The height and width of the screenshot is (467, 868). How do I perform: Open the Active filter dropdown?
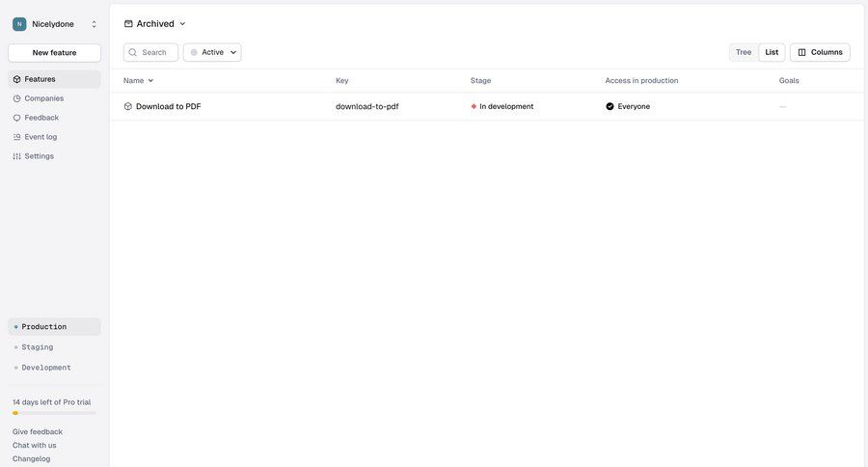pyautogui.click(x=212, y=52)
